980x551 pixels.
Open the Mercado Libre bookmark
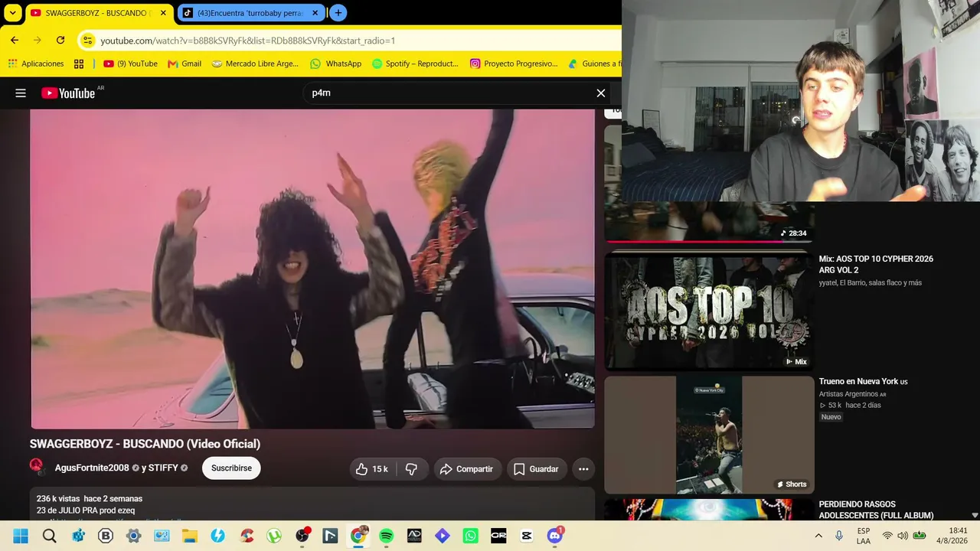[255, 64]
